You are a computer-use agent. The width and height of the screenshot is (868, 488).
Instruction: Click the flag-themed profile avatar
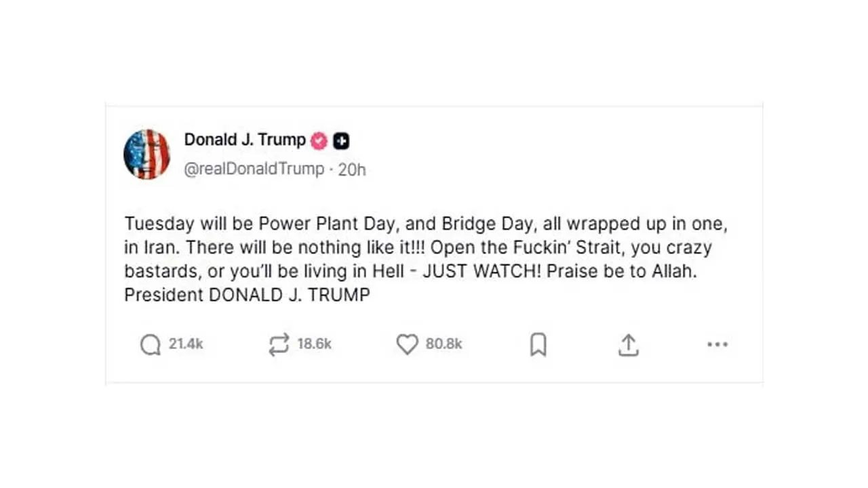(146, 154)
